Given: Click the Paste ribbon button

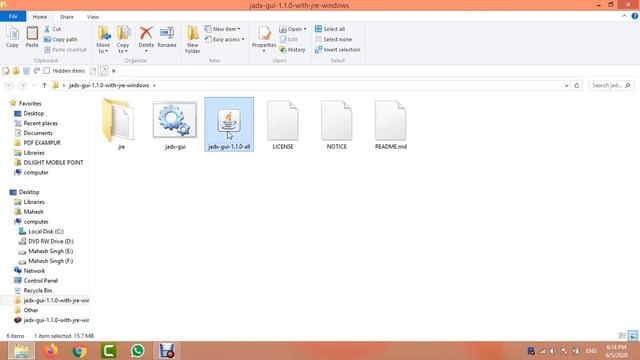Looking at the screenshot, I should point(32,37).
